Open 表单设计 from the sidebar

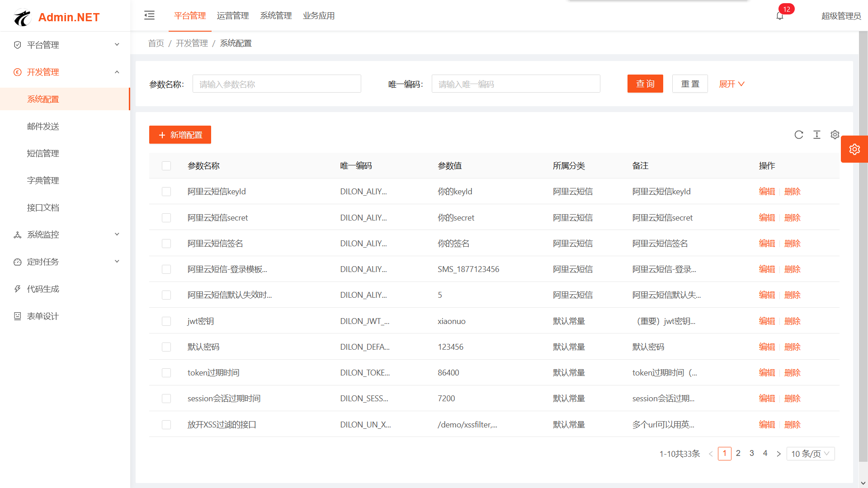click(42, 316)
